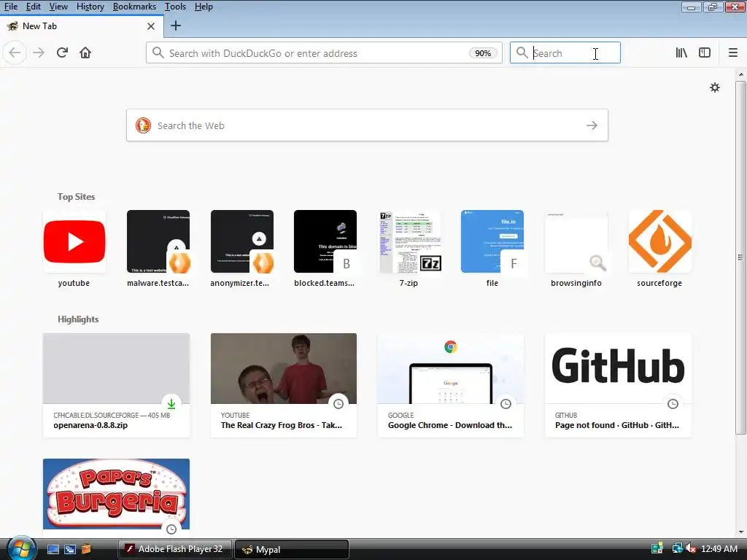Open a new tab with plus button

click(x=176, y=26)
